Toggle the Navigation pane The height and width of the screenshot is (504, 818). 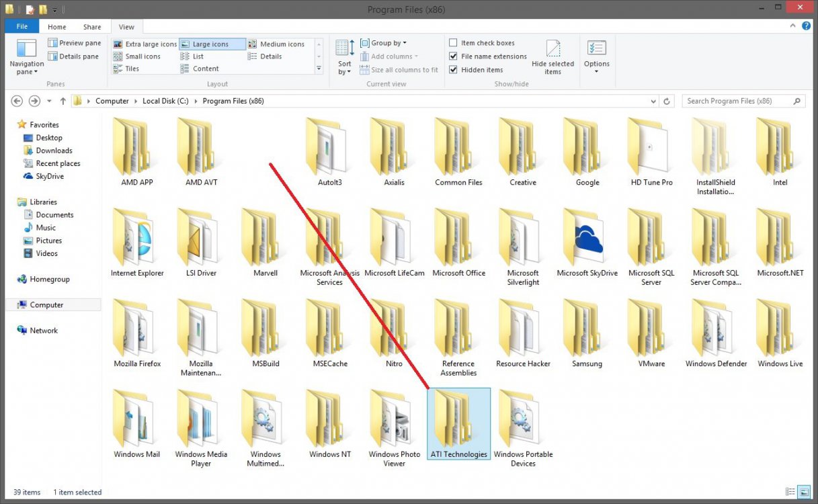(26, 56)
